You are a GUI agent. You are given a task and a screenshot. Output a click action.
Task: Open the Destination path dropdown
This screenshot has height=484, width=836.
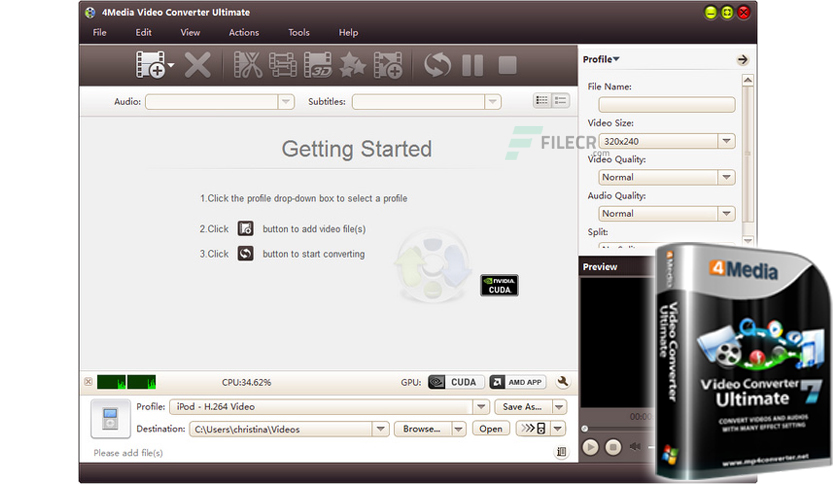coord(380,429)
